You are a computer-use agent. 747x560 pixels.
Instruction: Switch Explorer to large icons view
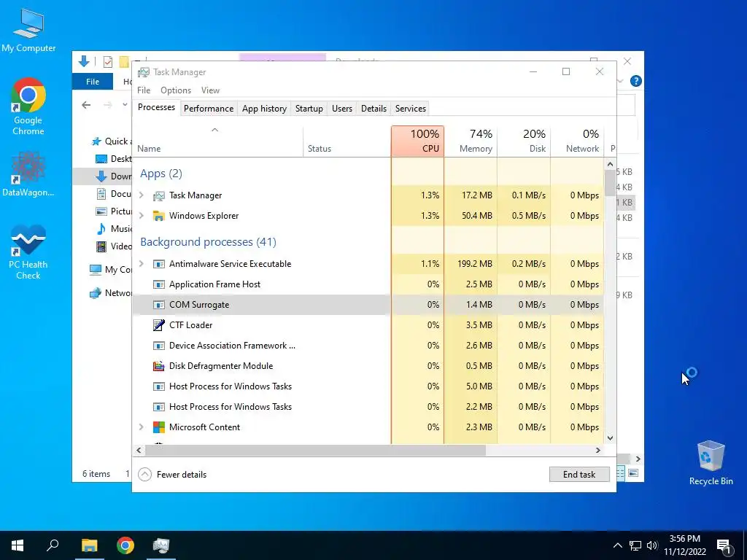pos(633,473)
